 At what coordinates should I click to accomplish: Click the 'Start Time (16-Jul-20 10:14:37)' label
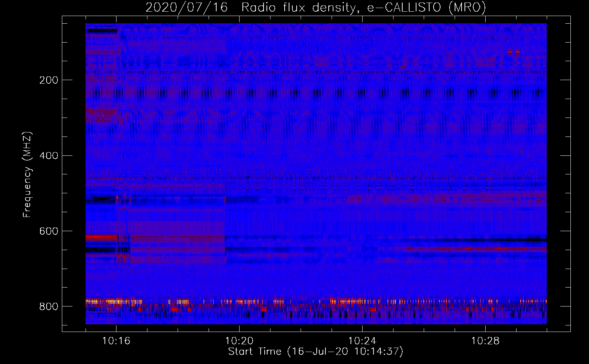point(316,352)
